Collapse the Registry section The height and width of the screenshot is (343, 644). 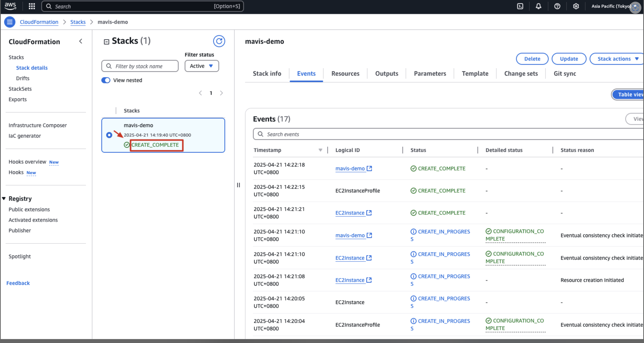point(4,199)
